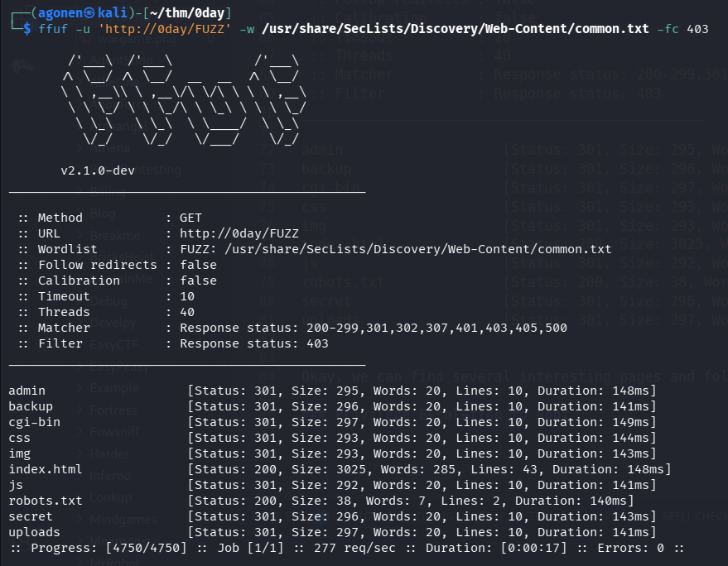
Task: Select the robots.txt result entry
Action: [x=45, y=501]
